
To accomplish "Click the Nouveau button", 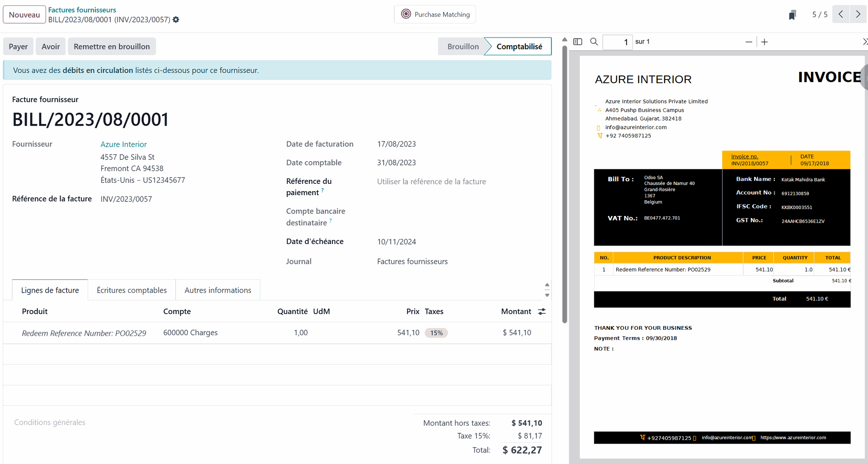I will coord(24,14).
